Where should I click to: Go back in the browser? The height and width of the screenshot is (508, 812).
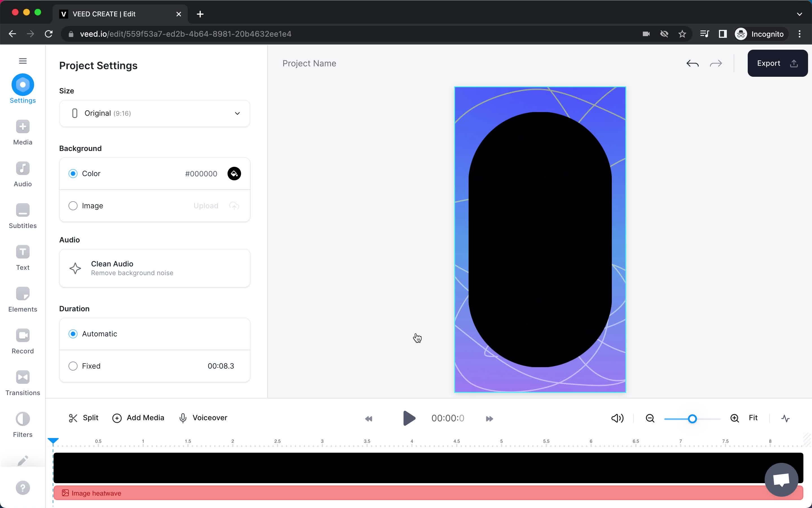(12, 34)
